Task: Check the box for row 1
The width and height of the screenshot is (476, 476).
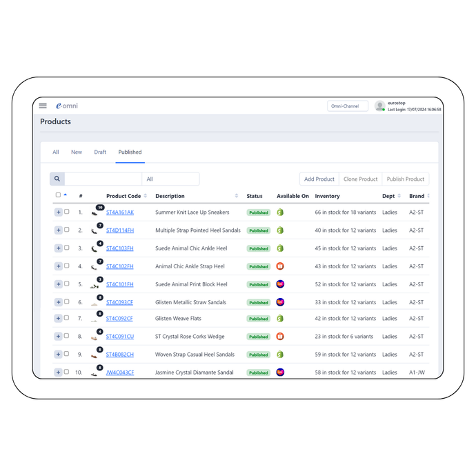Action: click(67, 212)
